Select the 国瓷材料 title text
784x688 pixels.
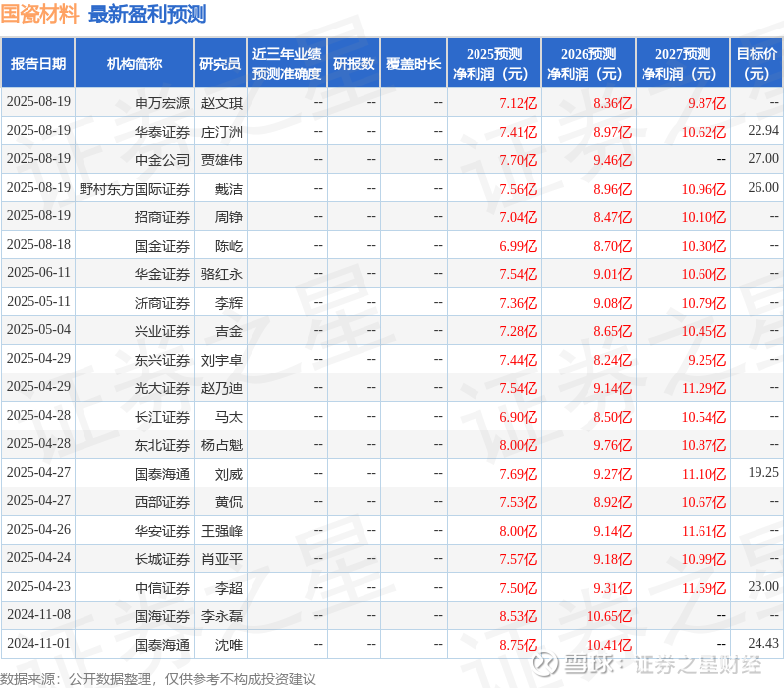pos(39,14)
